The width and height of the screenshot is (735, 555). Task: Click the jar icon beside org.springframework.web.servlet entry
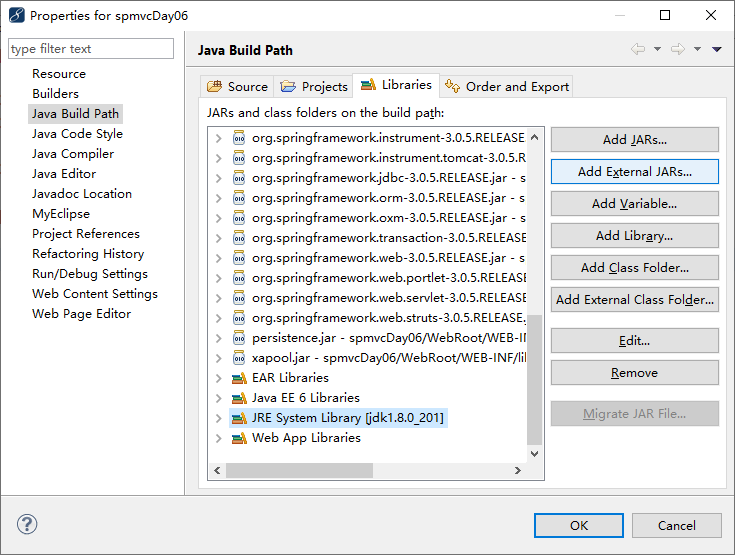(x=239, y=298)
